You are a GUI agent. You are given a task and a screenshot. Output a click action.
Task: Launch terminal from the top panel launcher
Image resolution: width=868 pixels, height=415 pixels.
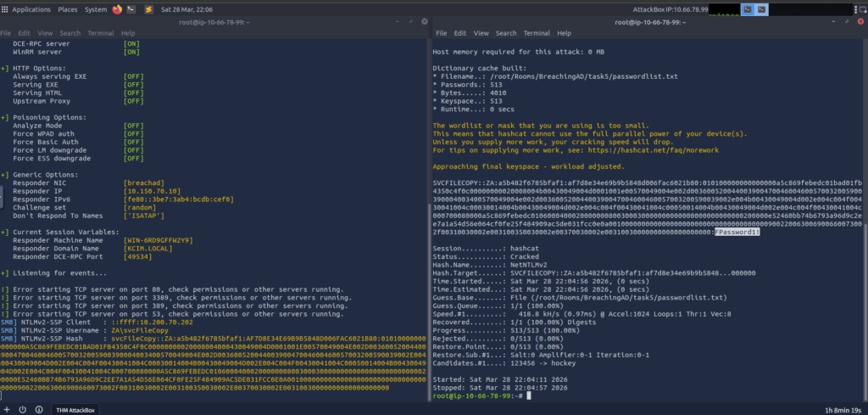[x=131, y=9]
